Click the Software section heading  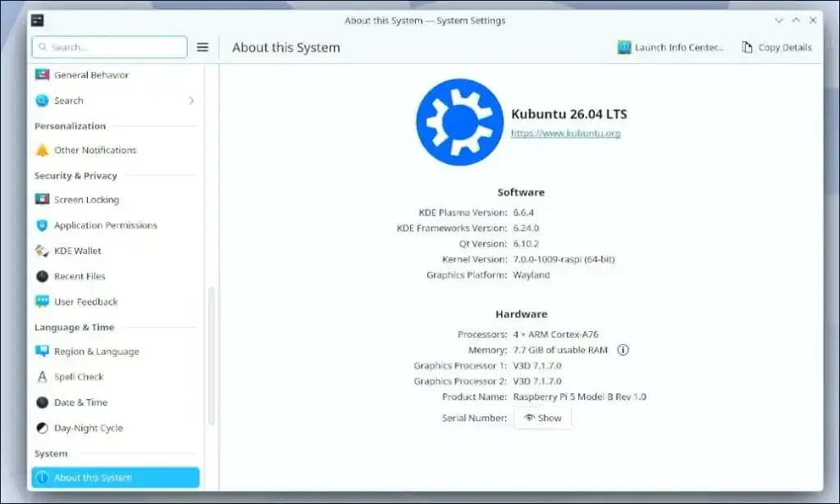coord(521,192)
